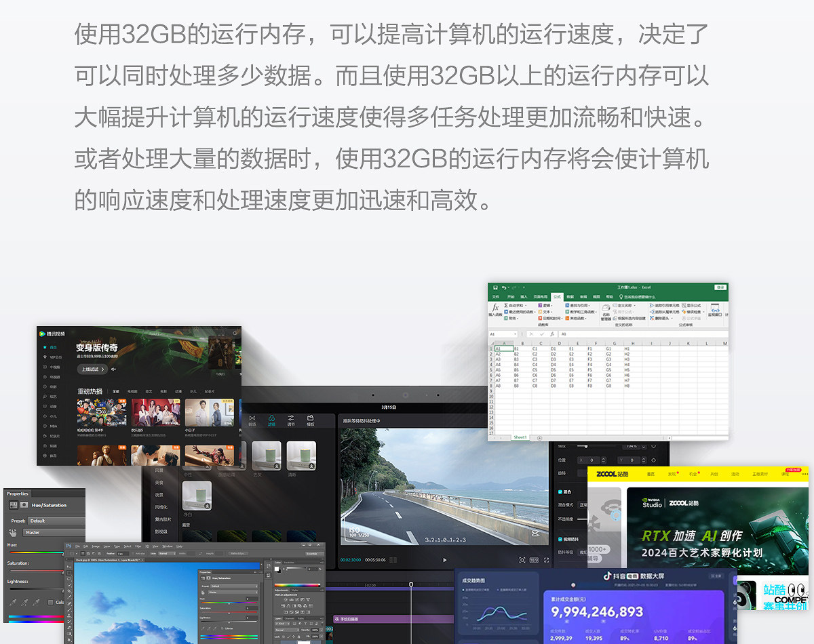Viewport: 814px width, 644px height.
Task: Click the Ps logo in the Photoshop window
Action: [x=69, y=546]
